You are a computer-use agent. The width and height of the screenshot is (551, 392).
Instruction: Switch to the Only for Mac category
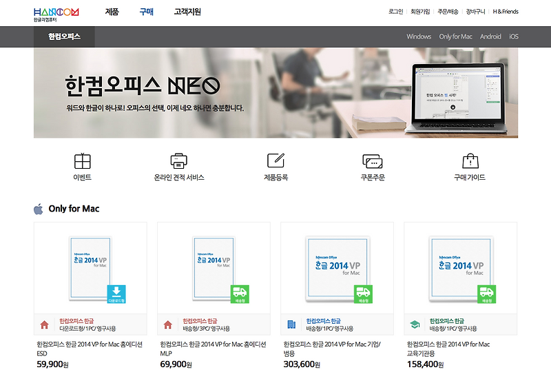(x=455, y=37)
